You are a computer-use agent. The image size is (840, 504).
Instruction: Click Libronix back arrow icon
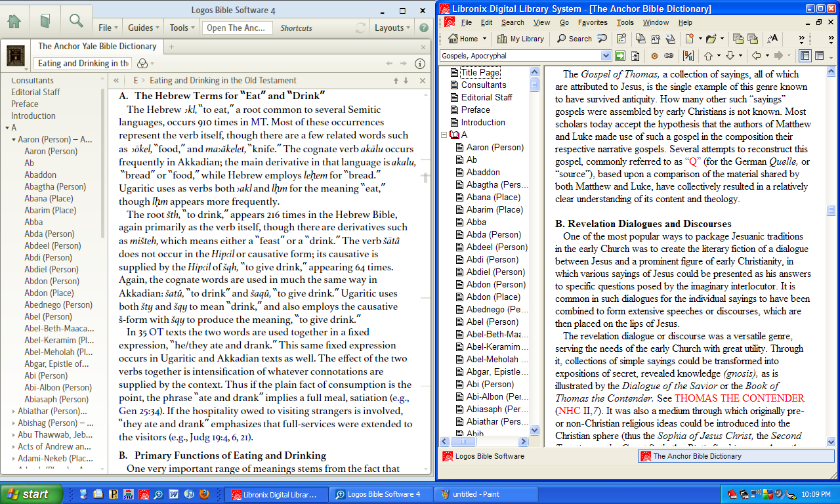tap(756, 56)
